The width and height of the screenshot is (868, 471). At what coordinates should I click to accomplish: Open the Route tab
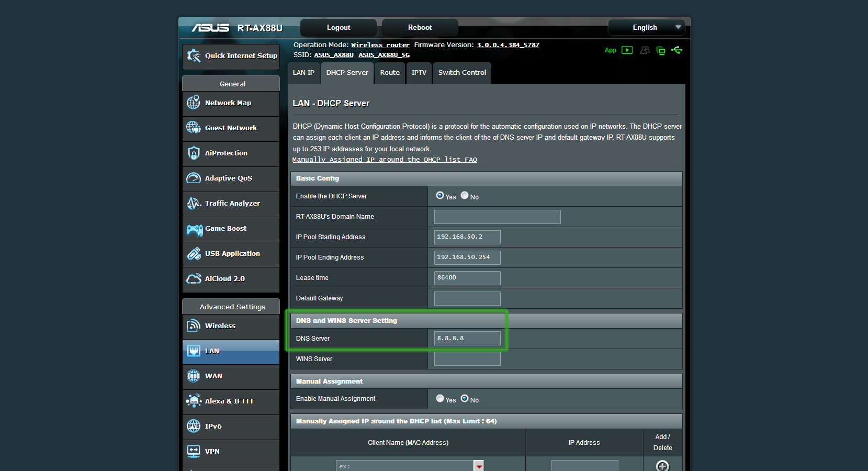click(x=390, y=73)
